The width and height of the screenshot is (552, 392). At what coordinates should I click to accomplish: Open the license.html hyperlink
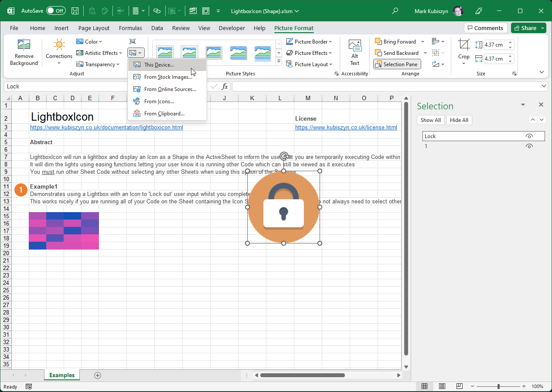(x=346, y=128)
